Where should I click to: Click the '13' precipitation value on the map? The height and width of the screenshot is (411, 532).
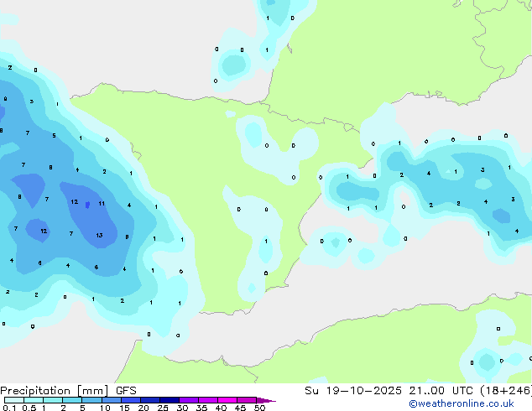99,235
